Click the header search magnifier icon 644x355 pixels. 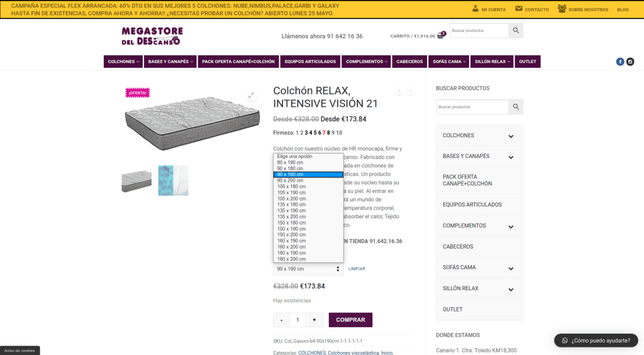[x=516, y=30]
